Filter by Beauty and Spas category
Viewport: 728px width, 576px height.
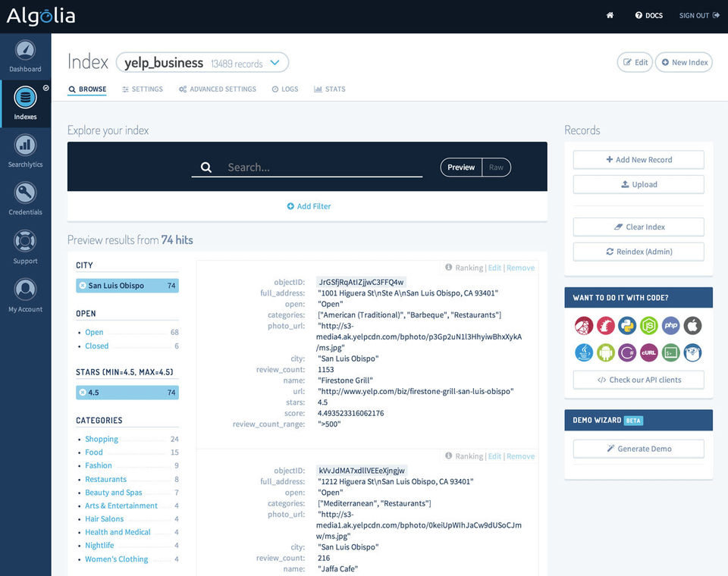click(113, 493)
